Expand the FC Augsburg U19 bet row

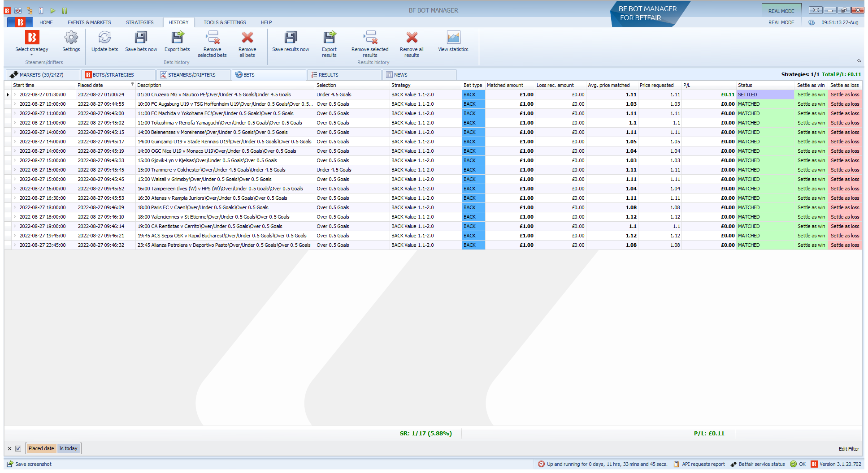15,104
